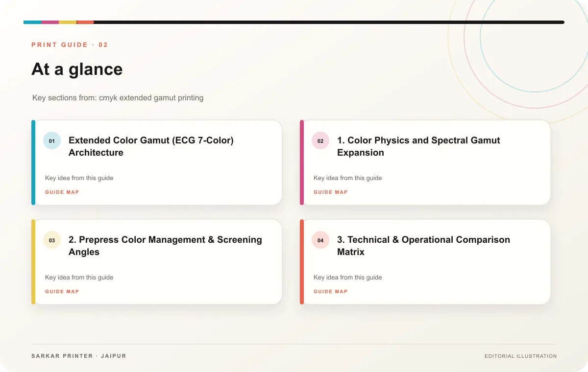
Task: Click GUIDE MAP in the Comparison Matrix card
Action: (331, 292)
